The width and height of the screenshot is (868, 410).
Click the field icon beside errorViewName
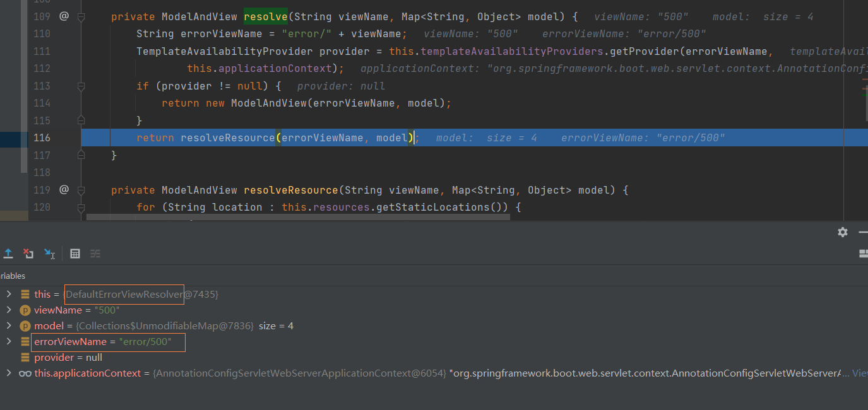[x=25, y=342]
